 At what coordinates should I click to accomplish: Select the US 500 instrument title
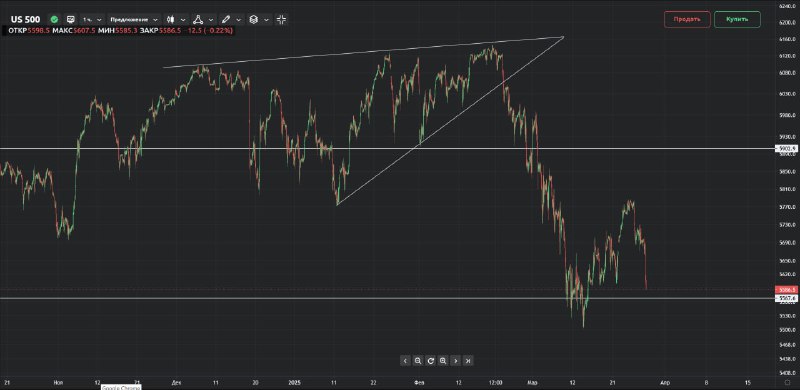point(25,19)
